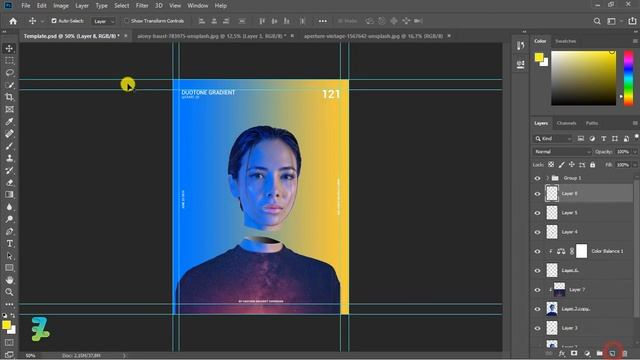The width and height of the screenshot is (640, 360).
Task: Create new fill or adjustment layer icon
Action: [587, 353]
